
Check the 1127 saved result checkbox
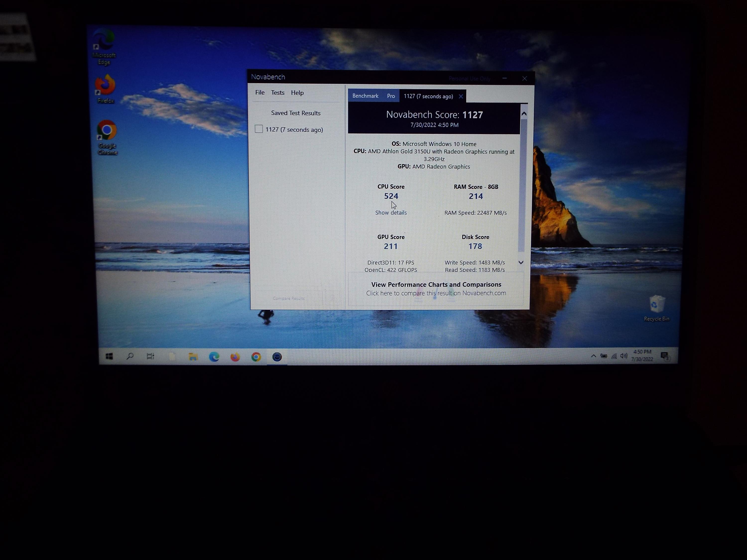(x=259, y=129)
